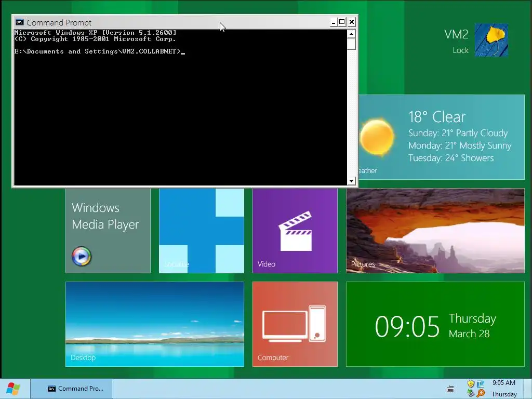Click the Lock link under VM2
This screenshot has height=399, width=532.
click(x=460, y=50)
